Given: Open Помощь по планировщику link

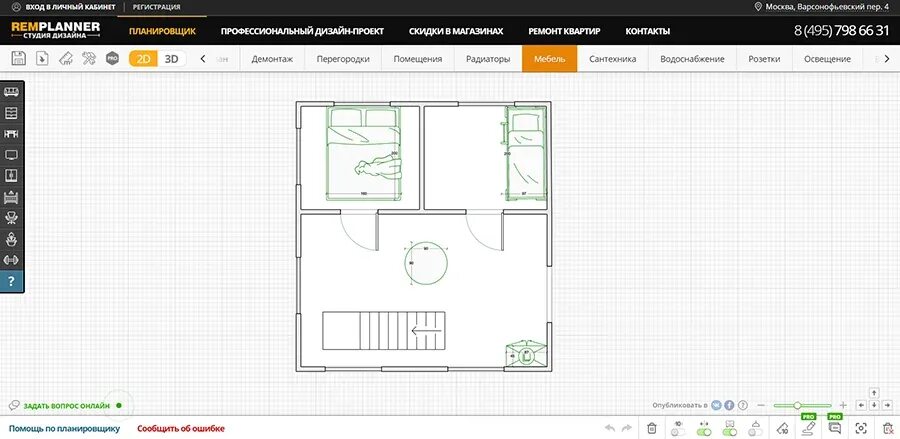Looking at the screenshot, I should [x=64, y=429].
